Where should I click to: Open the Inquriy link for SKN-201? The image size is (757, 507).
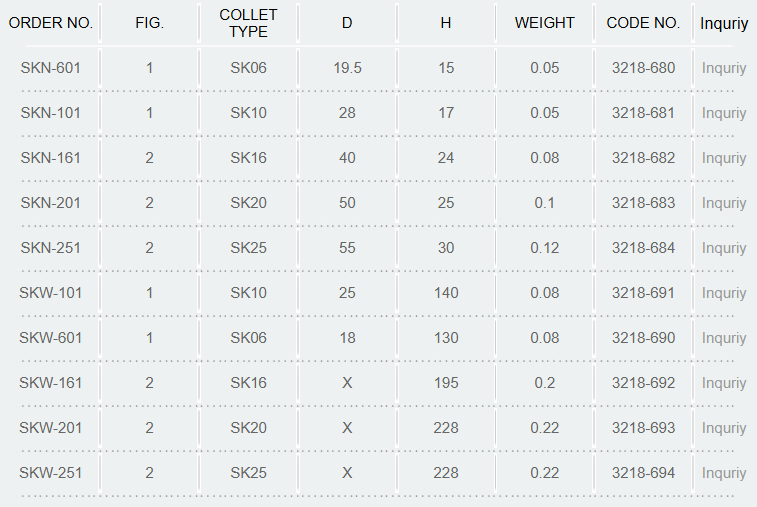(724, 203)
